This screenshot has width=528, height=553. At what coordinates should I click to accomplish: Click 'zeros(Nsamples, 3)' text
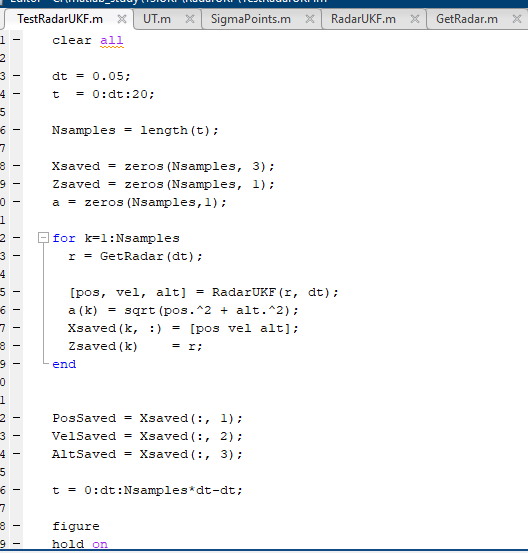click(195, 166)
